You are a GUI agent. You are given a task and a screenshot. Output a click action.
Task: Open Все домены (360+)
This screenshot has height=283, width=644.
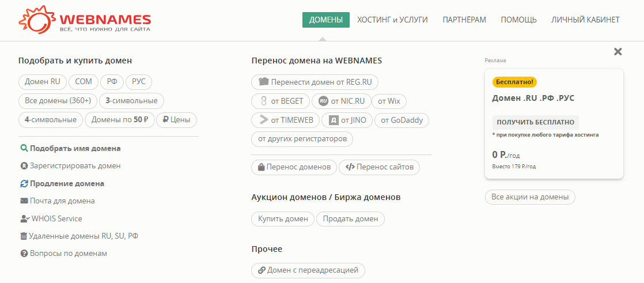[58, 101]
